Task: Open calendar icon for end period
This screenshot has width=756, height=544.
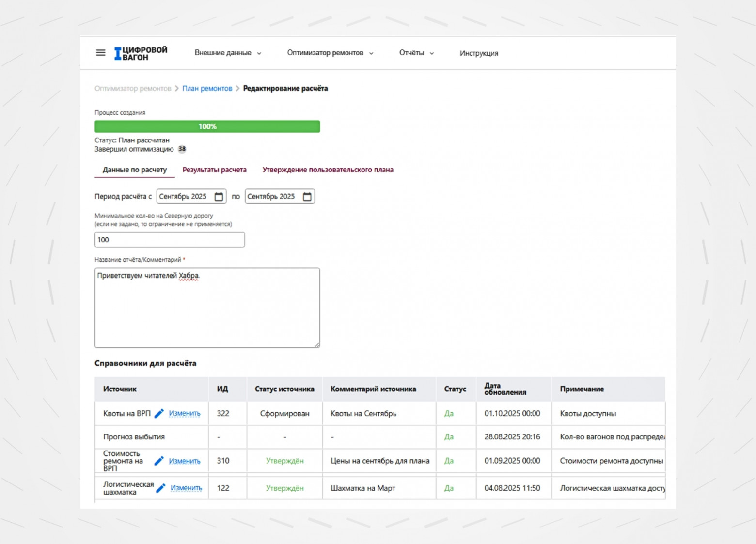Action: (307, 197)
